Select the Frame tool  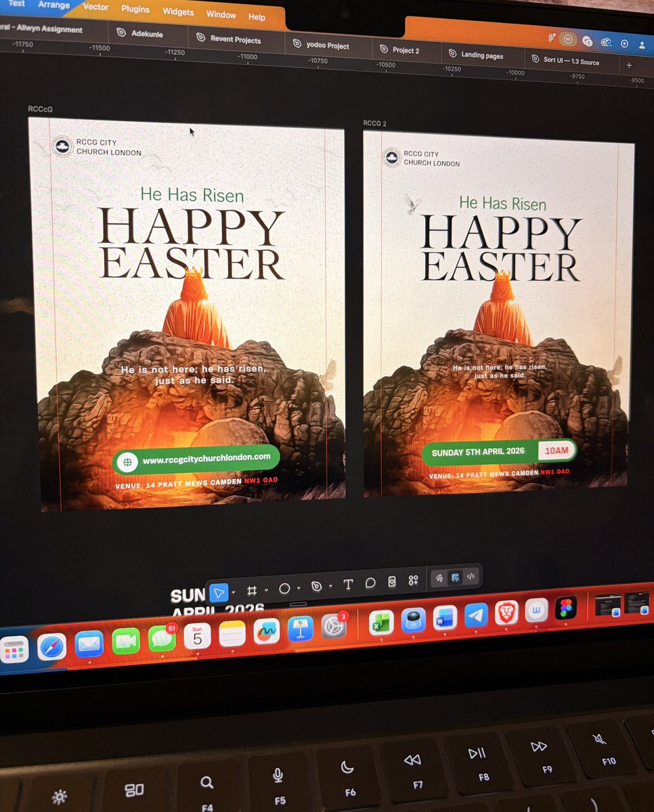(x=252, y=590)
